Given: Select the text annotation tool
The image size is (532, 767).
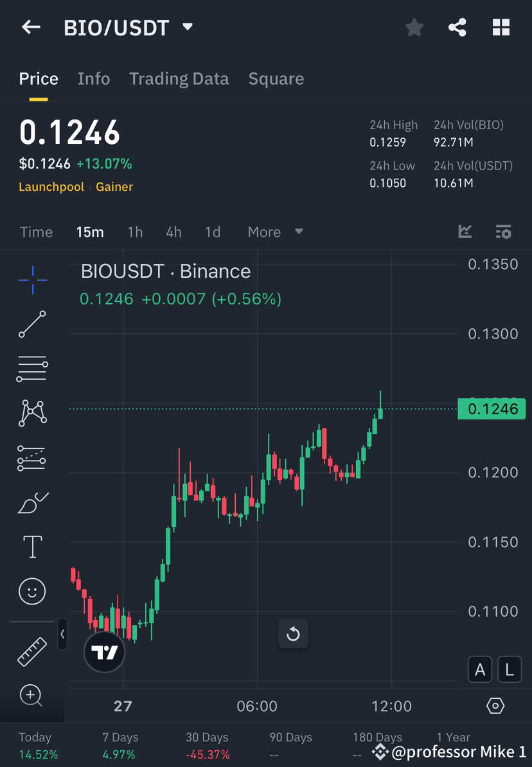Looking at the screenshot, I should point(32,546).
